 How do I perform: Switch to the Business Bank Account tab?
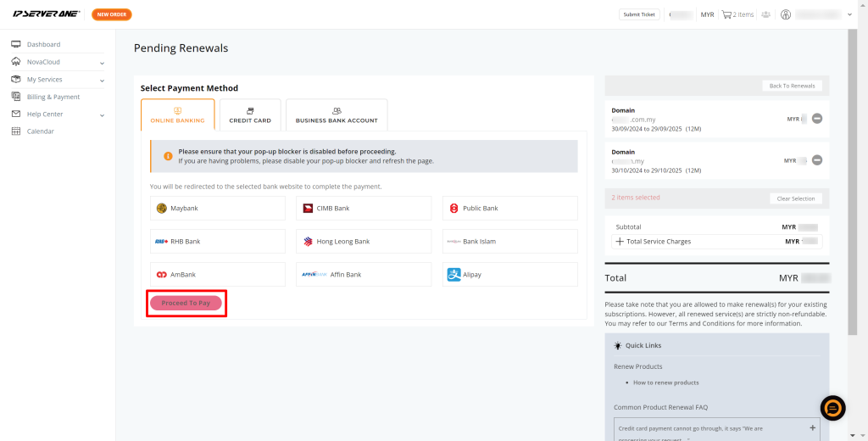(x=337, y=114)
